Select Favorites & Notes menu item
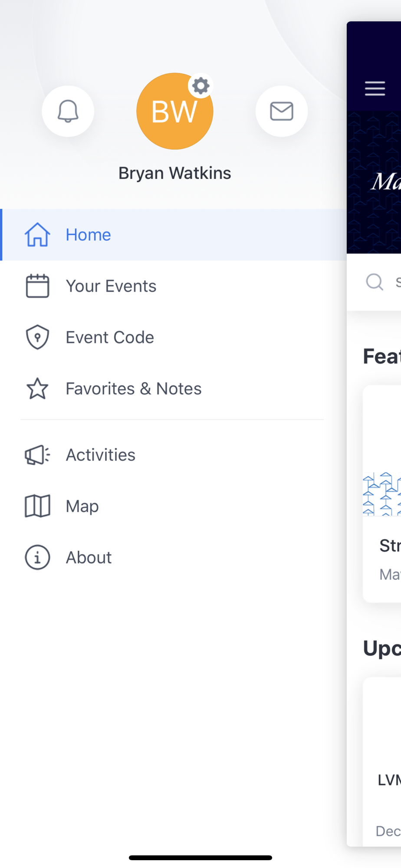This screenshot has height=868, width=401. 173,388
